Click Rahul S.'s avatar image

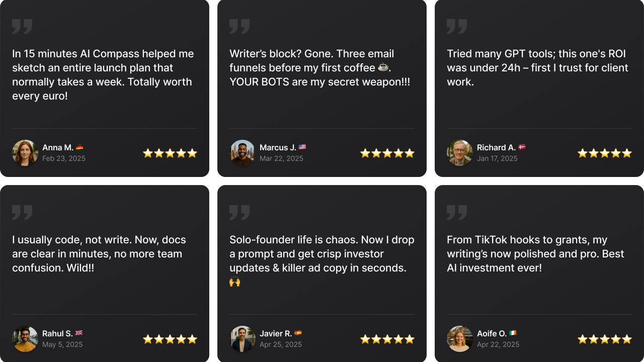[25, 339]
